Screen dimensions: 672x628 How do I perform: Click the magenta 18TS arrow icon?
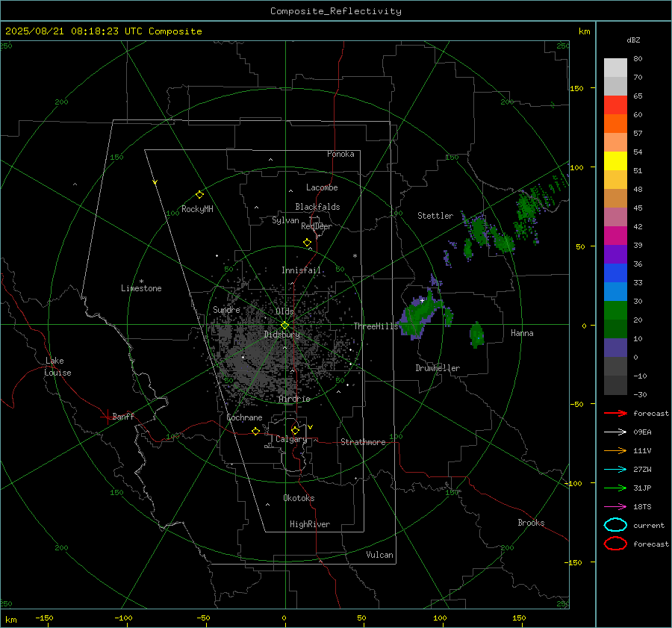coord(615,507)
